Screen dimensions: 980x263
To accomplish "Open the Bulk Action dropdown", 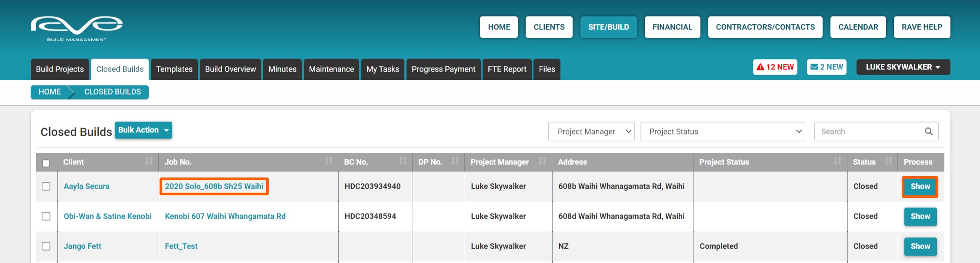I will pos(143,130).
